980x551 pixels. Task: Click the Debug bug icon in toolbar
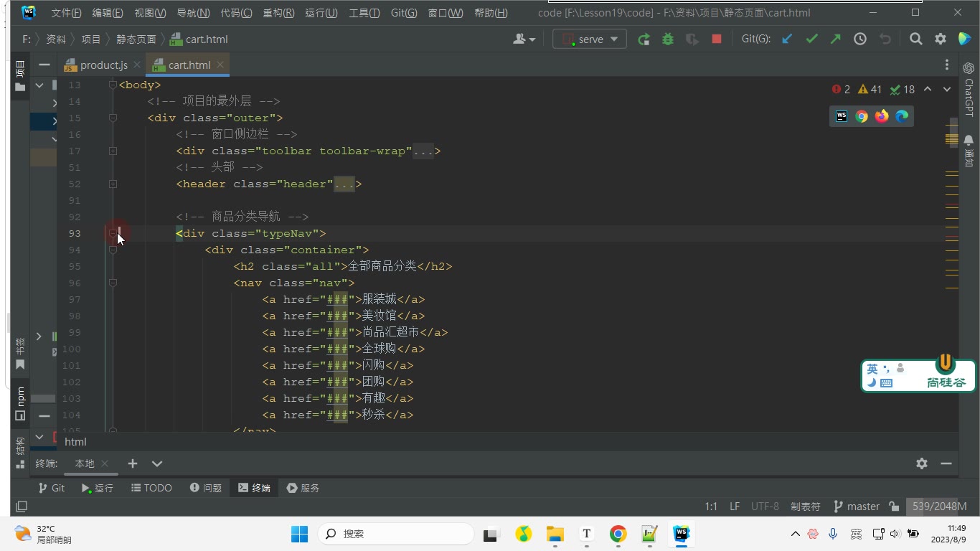(668, 39)
